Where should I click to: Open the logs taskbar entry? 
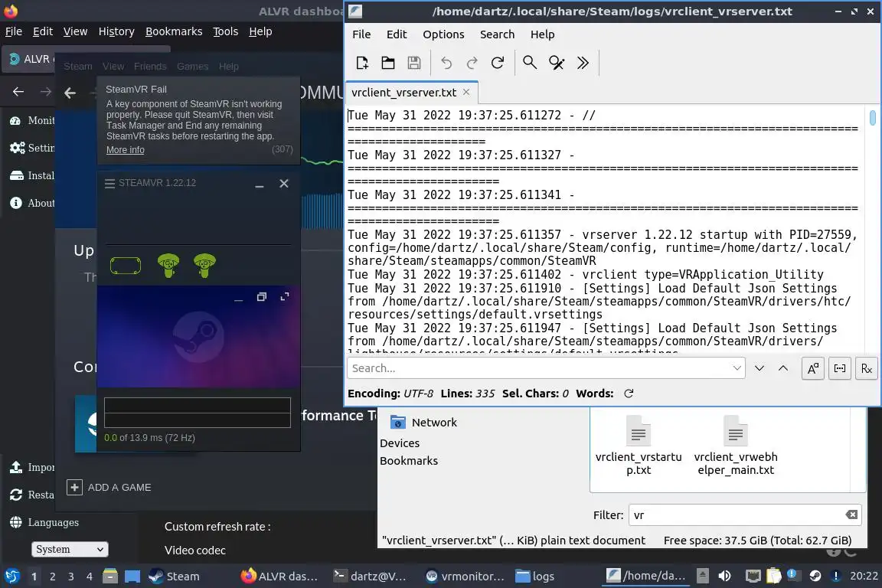[535, 577]
